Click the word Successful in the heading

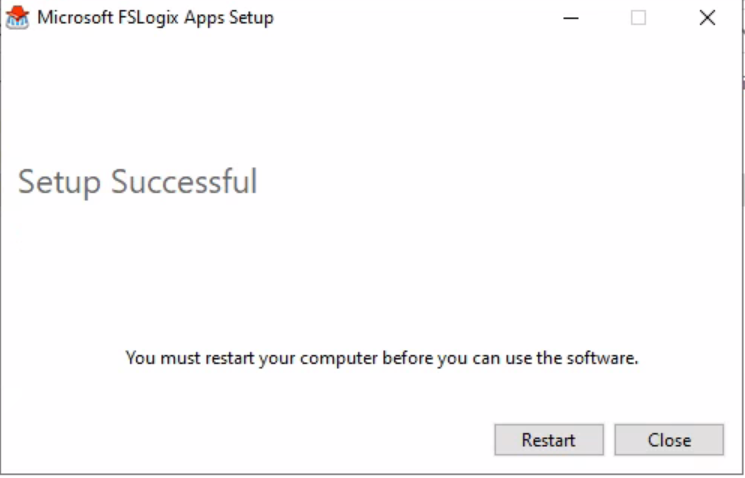pyautogui.click(x=184, y=182)
